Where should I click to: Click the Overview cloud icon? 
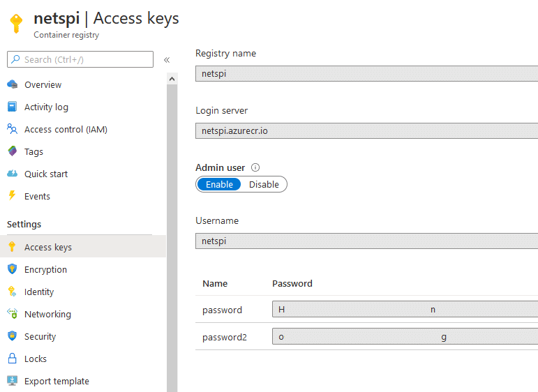pos(12,84)
